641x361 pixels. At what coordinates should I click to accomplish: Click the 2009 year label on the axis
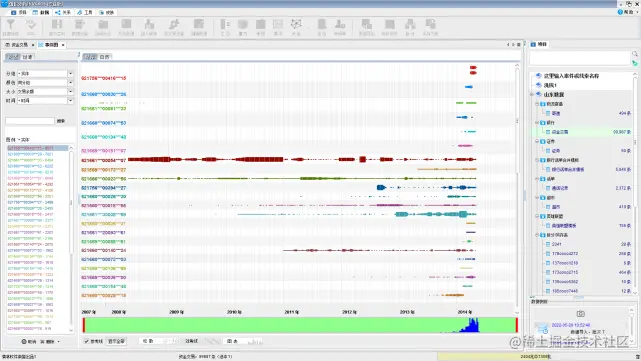tap(176, 312)
